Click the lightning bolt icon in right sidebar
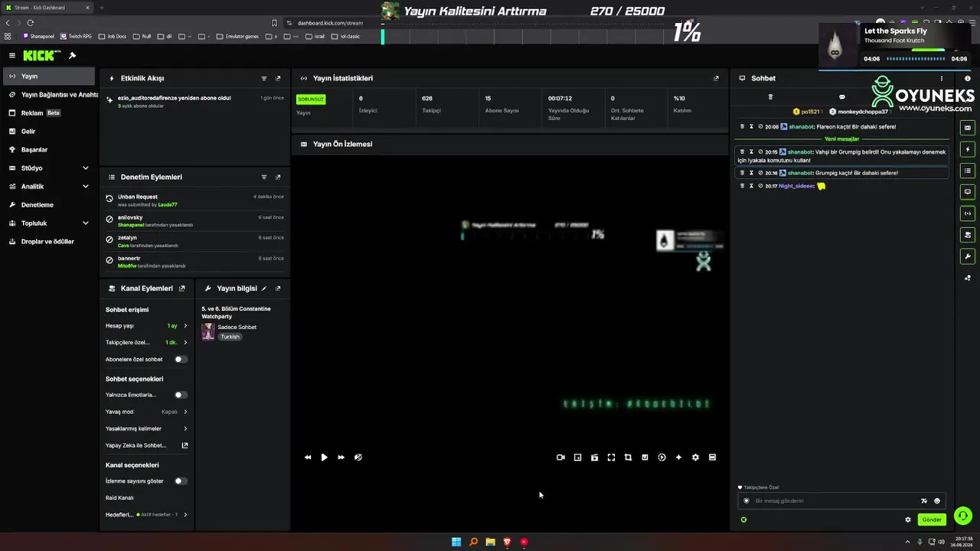The height and width of the screenshot is (551, 980). pos(968,149)
